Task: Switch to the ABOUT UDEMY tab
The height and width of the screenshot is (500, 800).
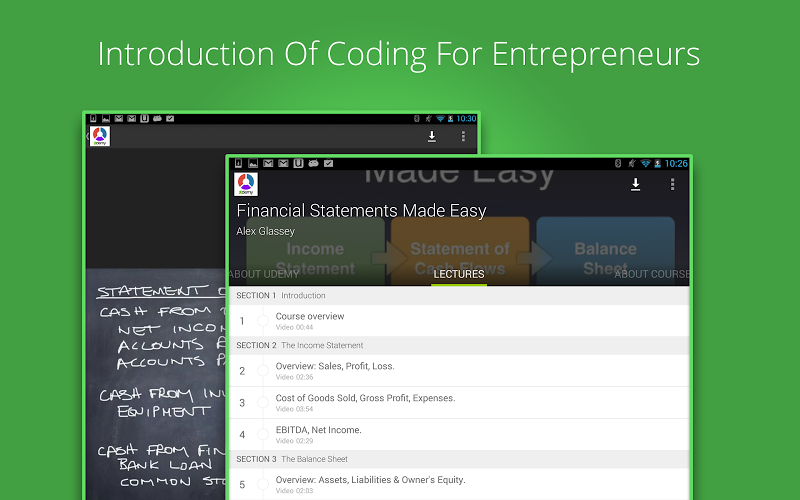Action: pos(264,274)
